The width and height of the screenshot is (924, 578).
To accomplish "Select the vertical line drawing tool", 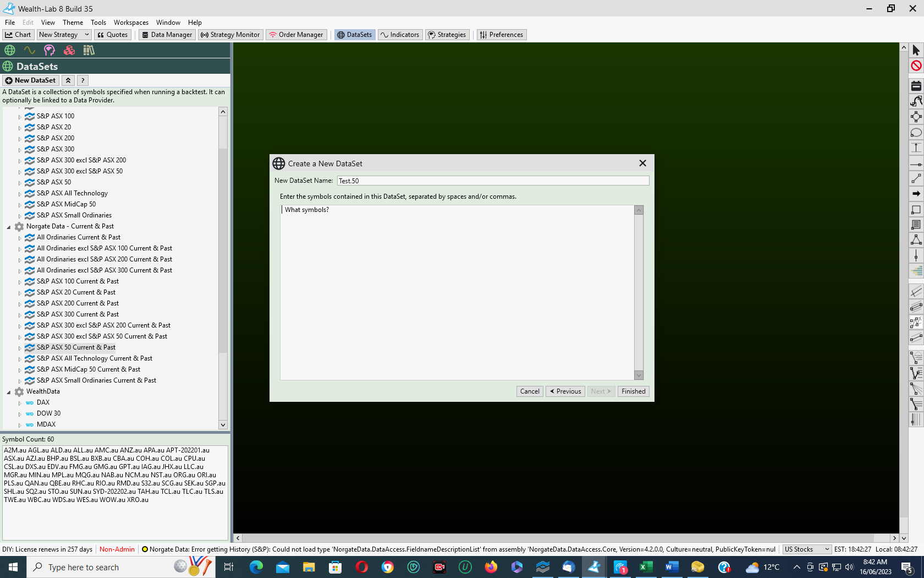I will pos(916,255).
